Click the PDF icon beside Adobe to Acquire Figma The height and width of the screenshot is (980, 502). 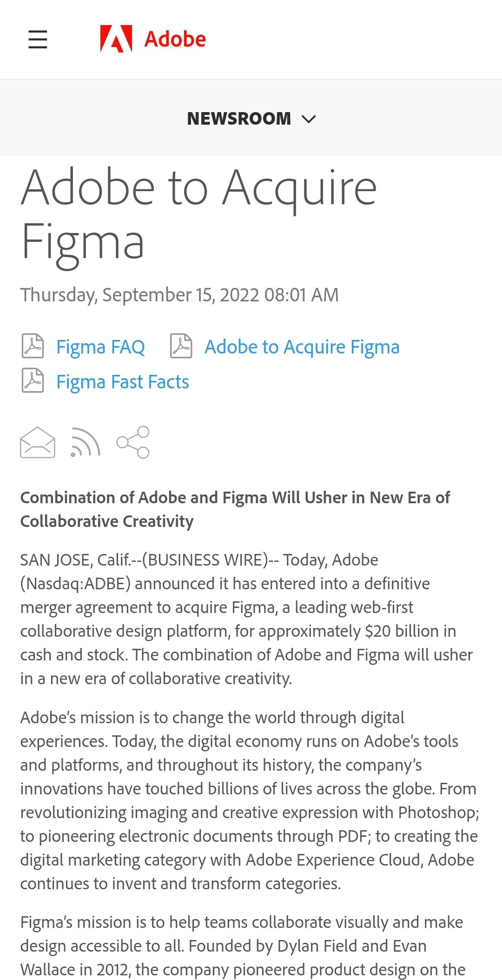click(181, 346)
